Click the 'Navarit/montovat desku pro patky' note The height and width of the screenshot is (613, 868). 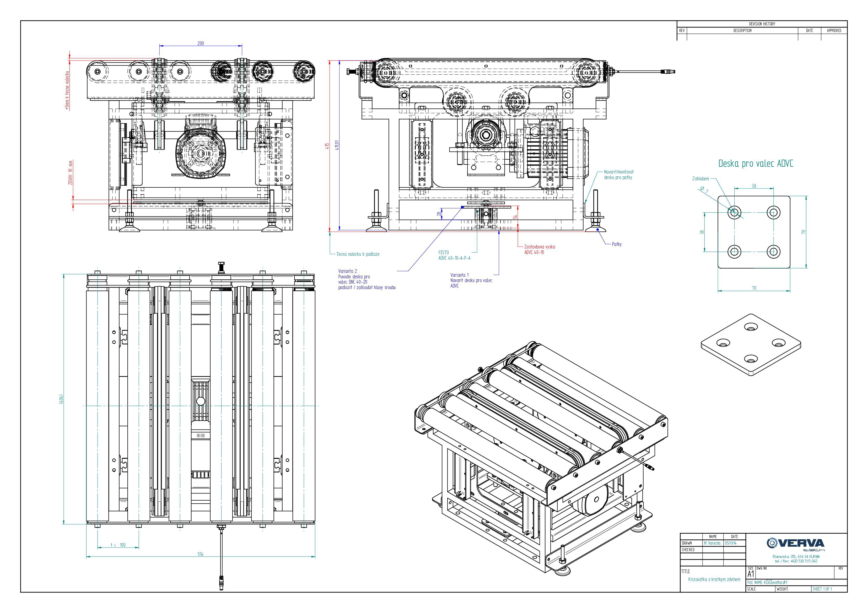coord(619,175)
